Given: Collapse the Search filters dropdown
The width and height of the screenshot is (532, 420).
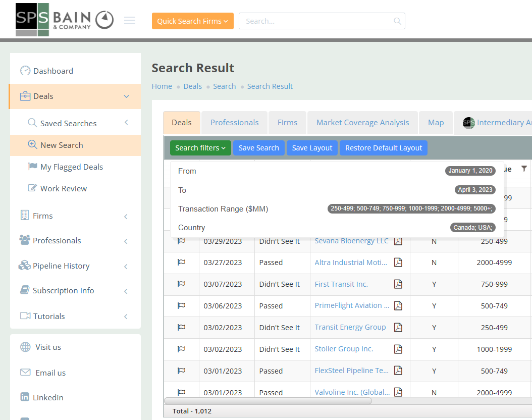Looking at the screenshot, I should click(200, 148).
